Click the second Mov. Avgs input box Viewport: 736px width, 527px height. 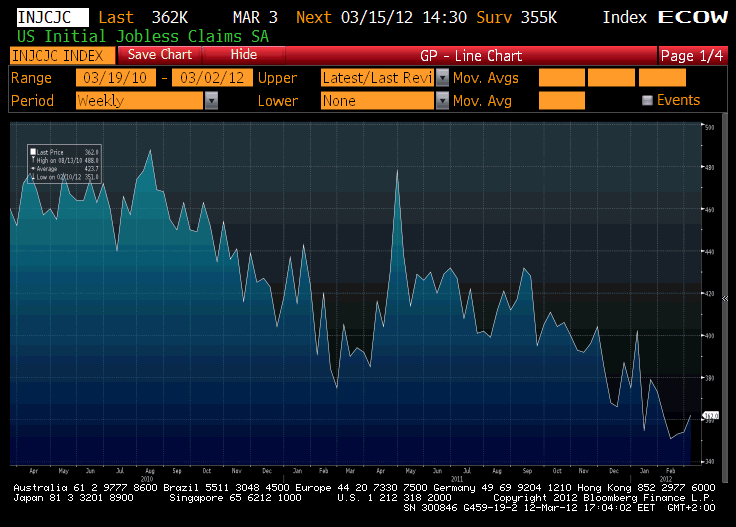611,77
